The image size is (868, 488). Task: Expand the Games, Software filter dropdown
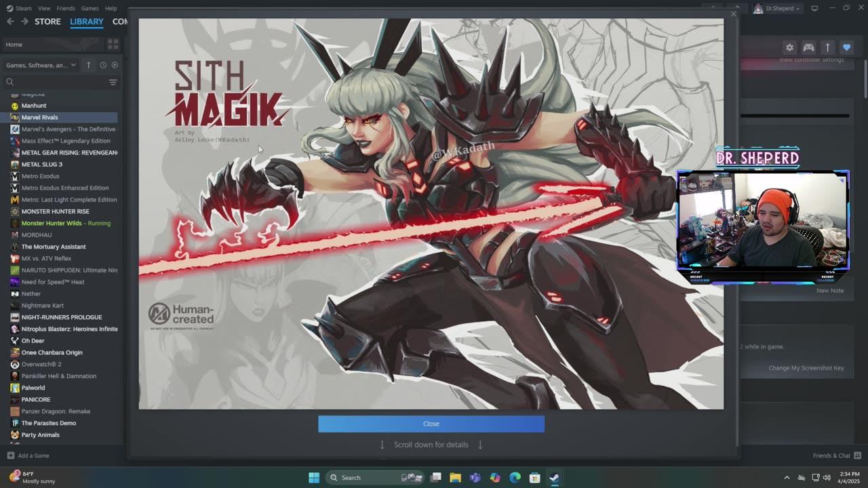[x=41, y=65]
